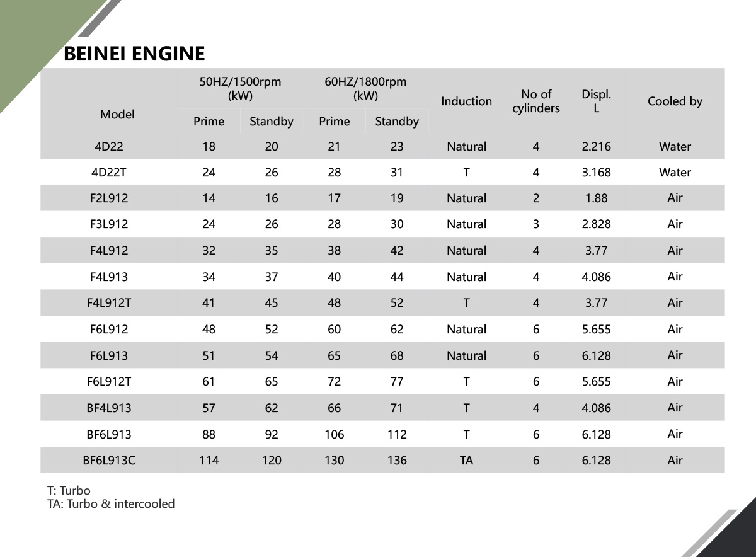Click the F2L912 model name
Image resolution: width=756 pixels, height=557 pixels.
[x=109, y=198]
